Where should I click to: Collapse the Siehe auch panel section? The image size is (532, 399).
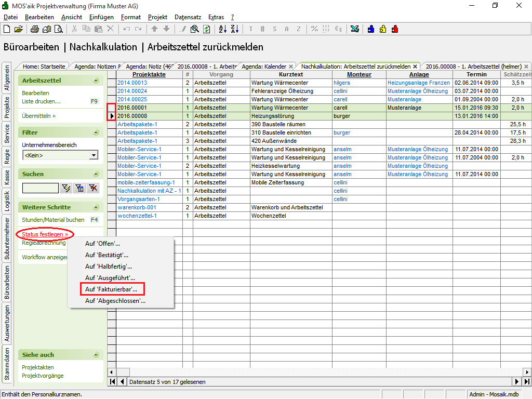96,355
